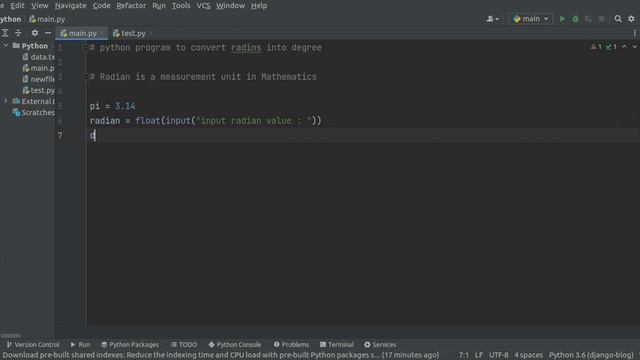Viewport: 640px width, 360px height.
Task: Open the Edit menu
Action: click(x=18, y=6)
